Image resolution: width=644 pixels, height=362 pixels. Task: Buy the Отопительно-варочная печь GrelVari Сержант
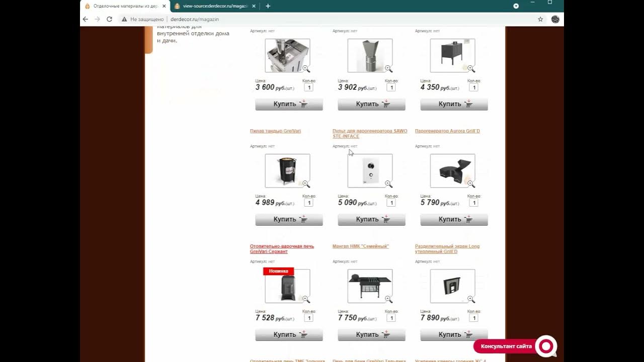tap(289, 334)
